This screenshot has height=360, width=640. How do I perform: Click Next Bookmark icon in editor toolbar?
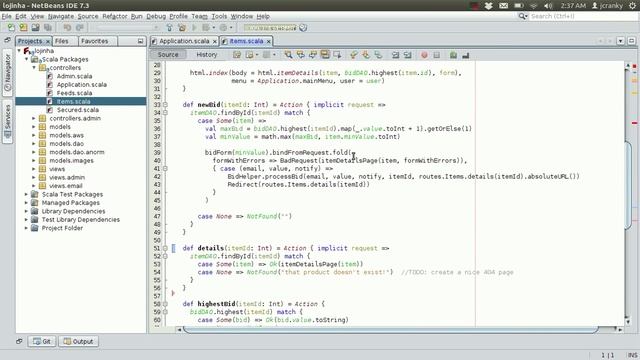[366, 55]
